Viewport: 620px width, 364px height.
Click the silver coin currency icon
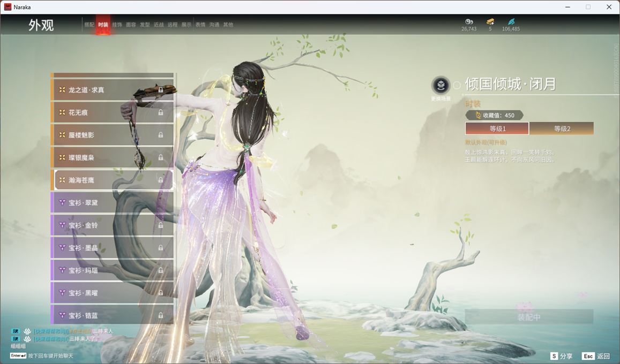pos(469,22)
